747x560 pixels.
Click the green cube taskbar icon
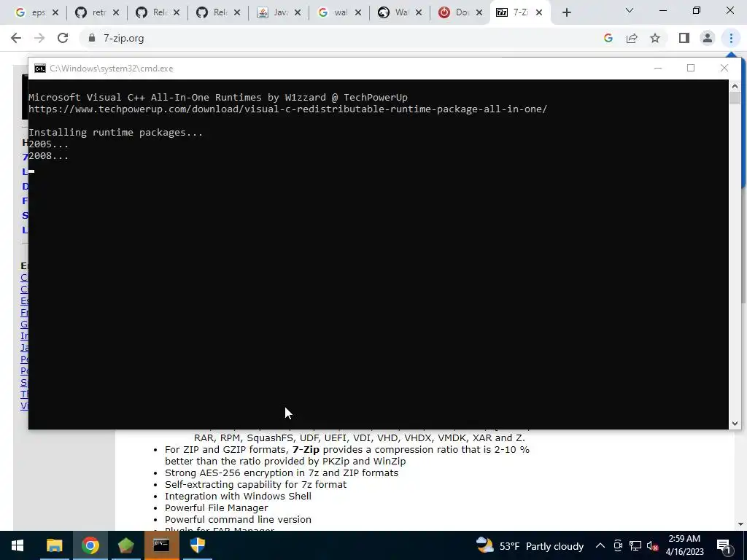point(125,545)
